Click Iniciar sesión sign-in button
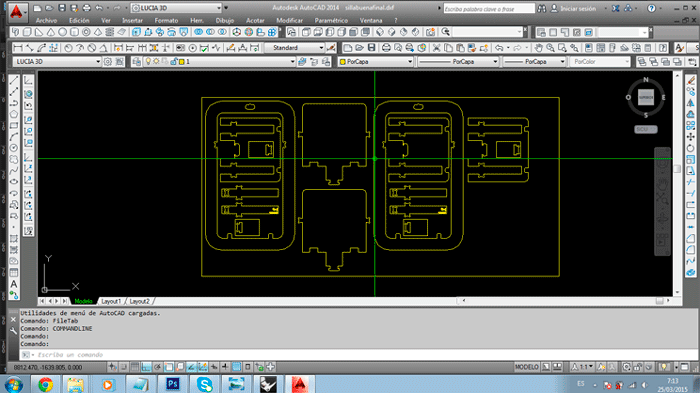The width and height of the screenshot is (700, 393). click(x=574, y=8)
